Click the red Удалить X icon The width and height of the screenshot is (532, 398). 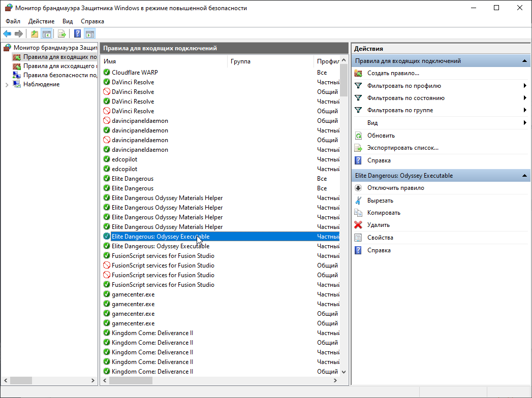point(358,225)
